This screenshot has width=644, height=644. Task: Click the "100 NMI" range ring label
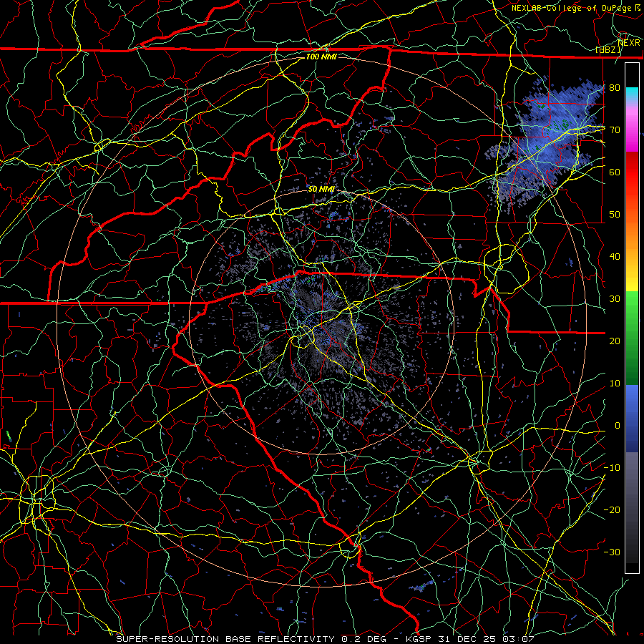[321, 57]
